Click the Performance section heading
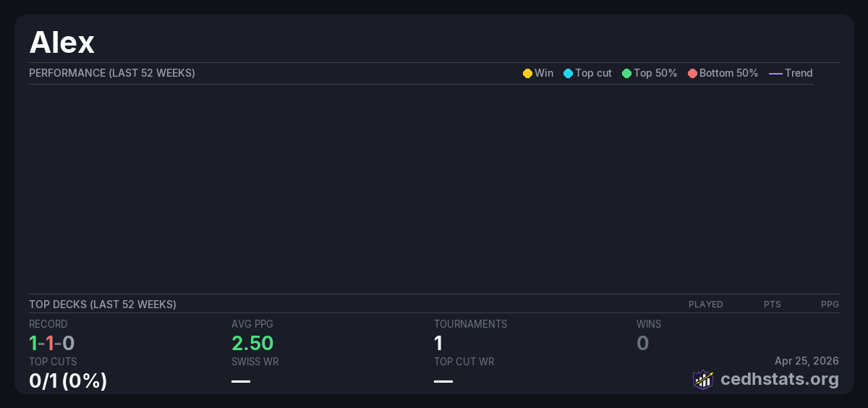 [x=112, y=73]
